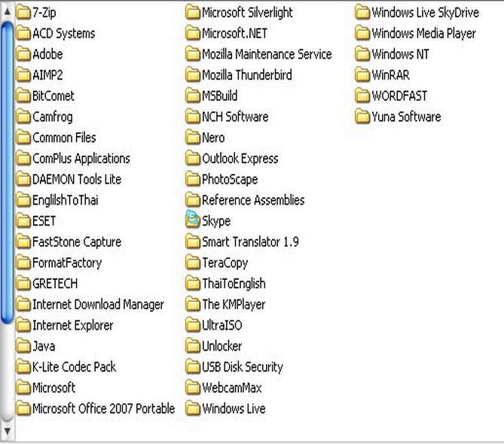Select the 'NCH Software' folder name
This screenshot has height=444, width=504.
pos(235,117)
